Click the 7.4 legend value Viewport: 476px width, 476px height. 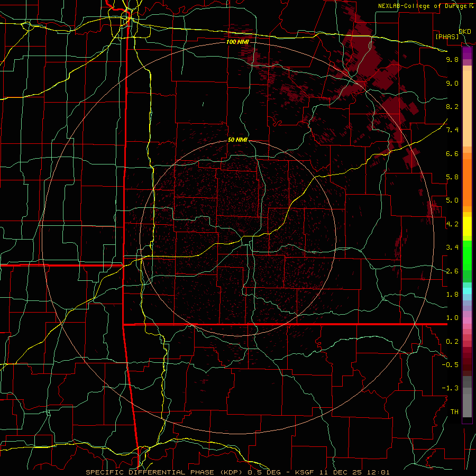pos(452,130)
